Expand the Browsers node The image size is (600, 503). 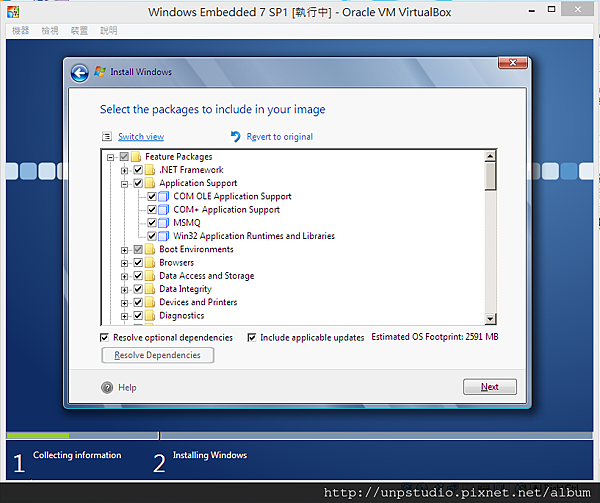click(x=124, y=264)
